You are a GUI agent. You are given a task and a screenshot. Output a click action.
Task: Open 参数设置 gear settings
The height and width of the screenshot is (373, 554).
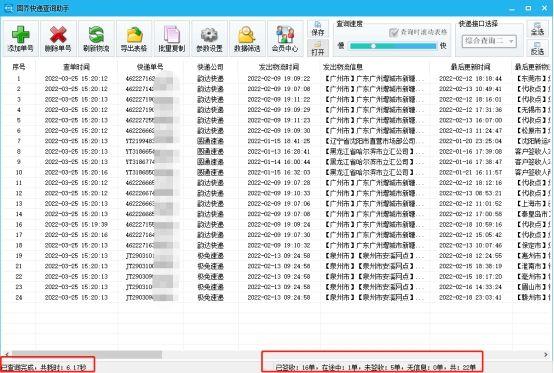pos(210,39)
